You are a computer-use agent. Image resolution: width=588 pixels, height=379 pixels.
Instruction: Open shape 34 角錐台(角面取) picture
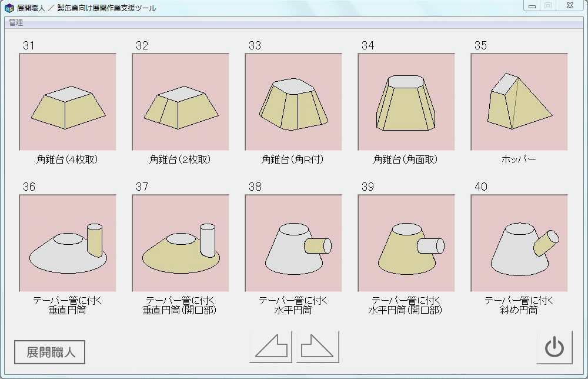click(x=406, y=102)
